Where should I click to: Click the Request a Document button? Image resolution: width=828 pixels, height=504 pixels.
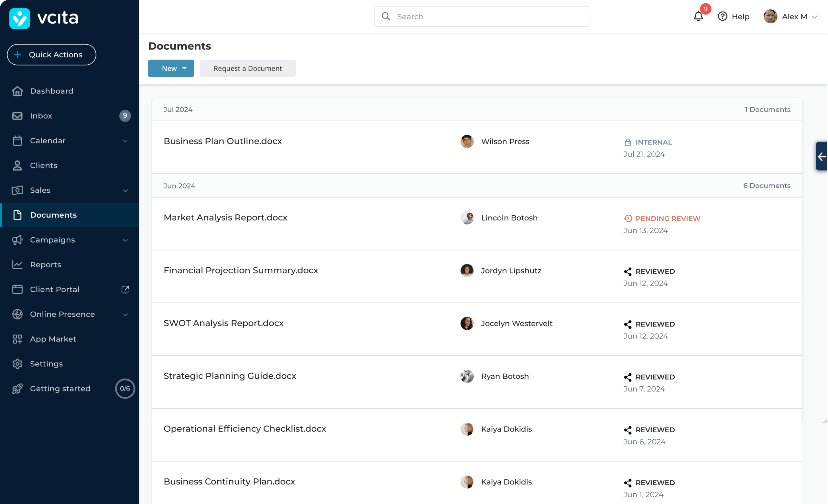[x=248, y=68]
